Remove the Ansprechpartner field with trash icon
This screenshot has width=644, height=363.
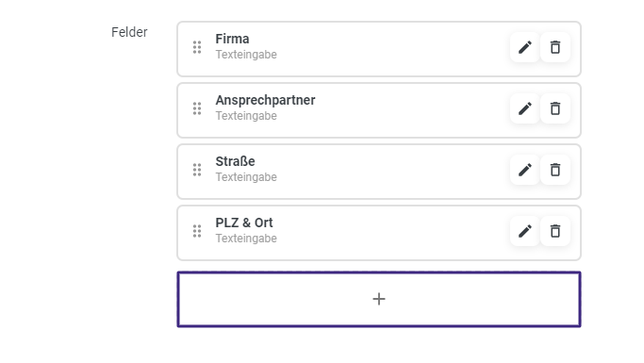point(555,108)
